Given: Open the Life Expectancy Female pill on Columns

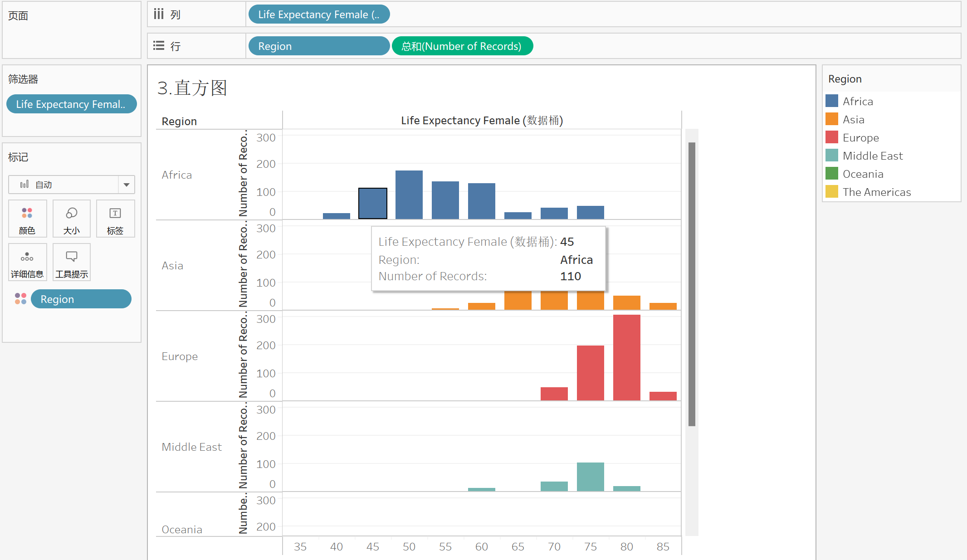Looking at the screenshot, I should tap(319, 14).
